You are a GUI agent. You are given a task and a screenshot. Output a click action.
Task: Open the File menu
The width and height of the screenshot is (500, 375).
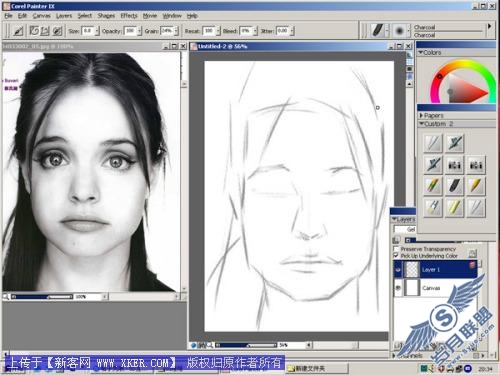click(x=8, y=16)
